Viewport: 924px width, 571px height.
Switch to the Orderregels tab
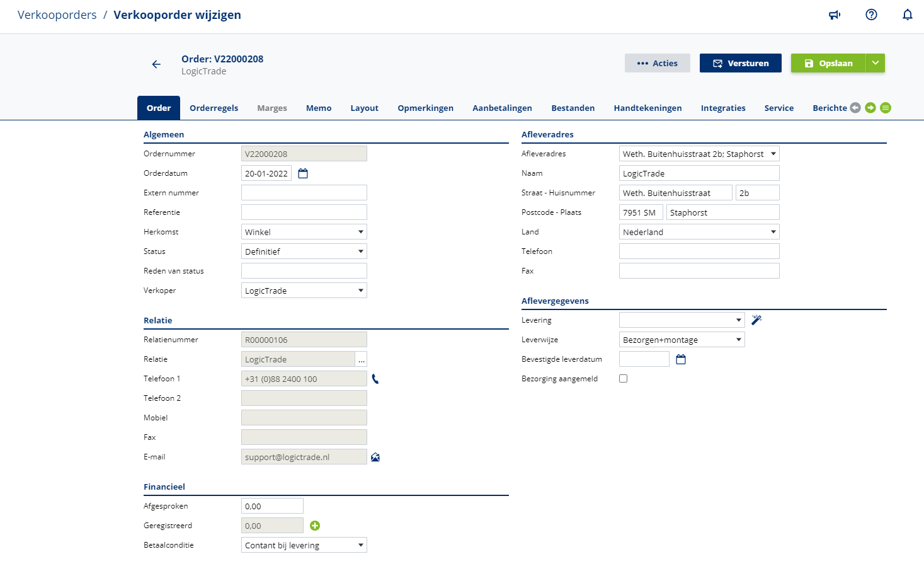pos(214,108)
